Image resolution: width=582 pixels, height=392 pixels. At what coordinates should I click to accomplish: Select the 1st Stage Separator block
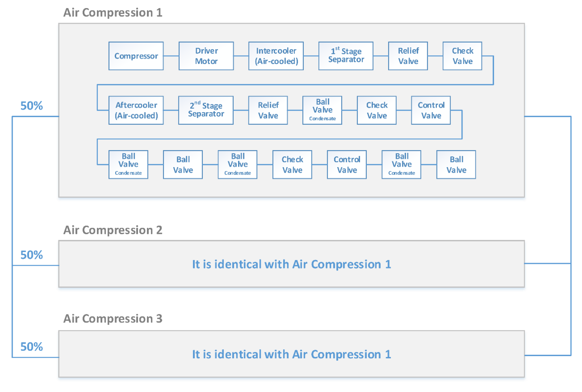[x=346, y=56]
